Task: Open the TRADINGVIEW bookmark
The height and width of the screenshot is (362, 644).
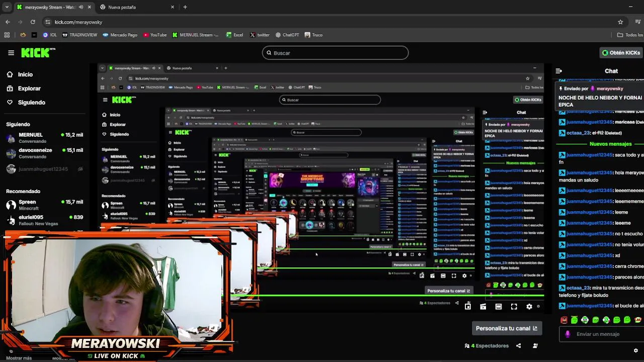Action: click(79, 35)
